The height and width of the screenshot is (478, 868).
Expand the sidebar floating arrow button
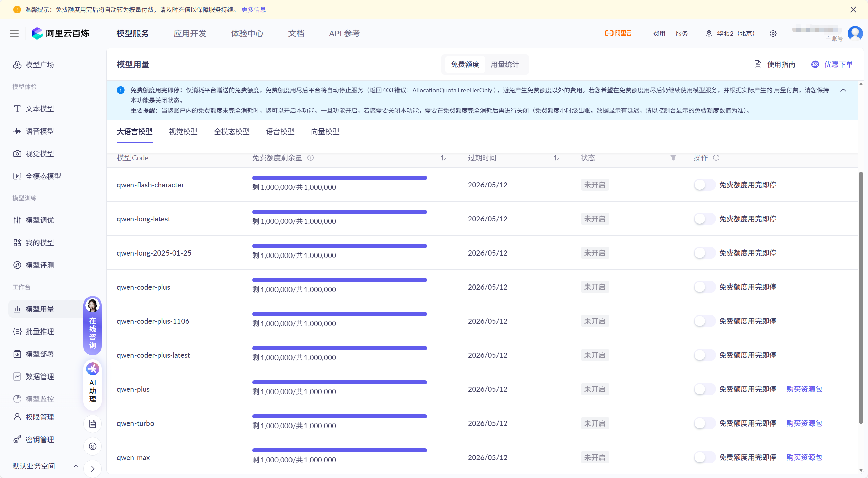click(x=93, y=469)
